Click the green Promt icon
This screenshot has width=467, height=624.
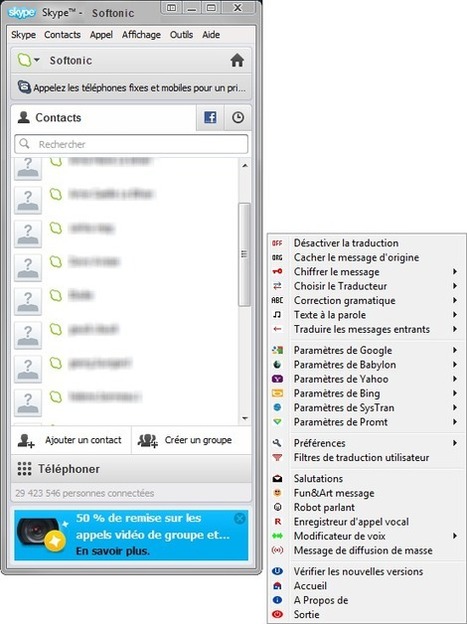pos(277,422)
